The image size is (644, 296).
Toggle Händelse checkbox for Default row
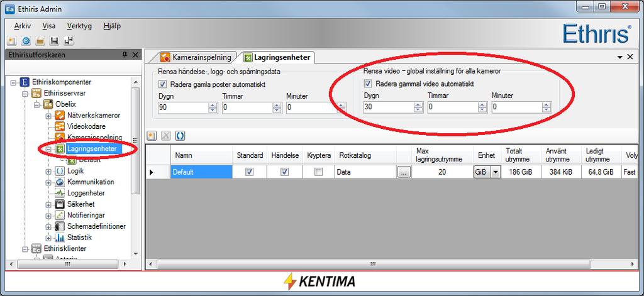(284, 172)
